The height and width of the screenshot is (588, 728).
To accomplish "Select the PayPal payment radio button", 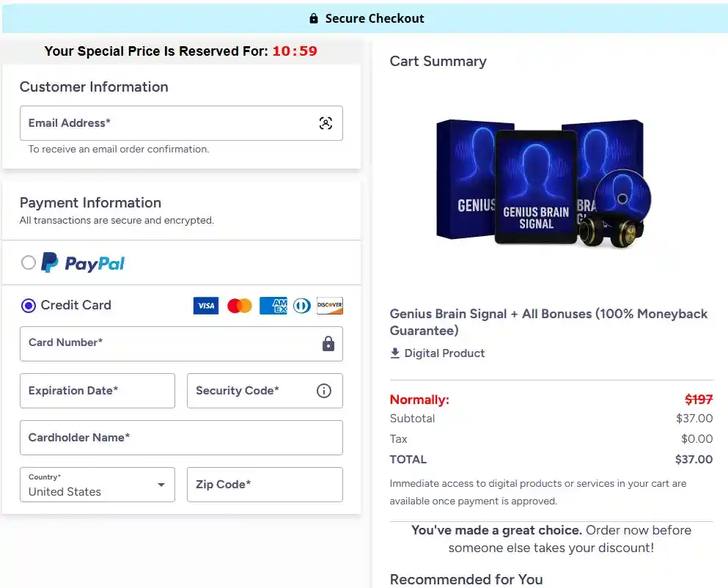I will (29, 262).
